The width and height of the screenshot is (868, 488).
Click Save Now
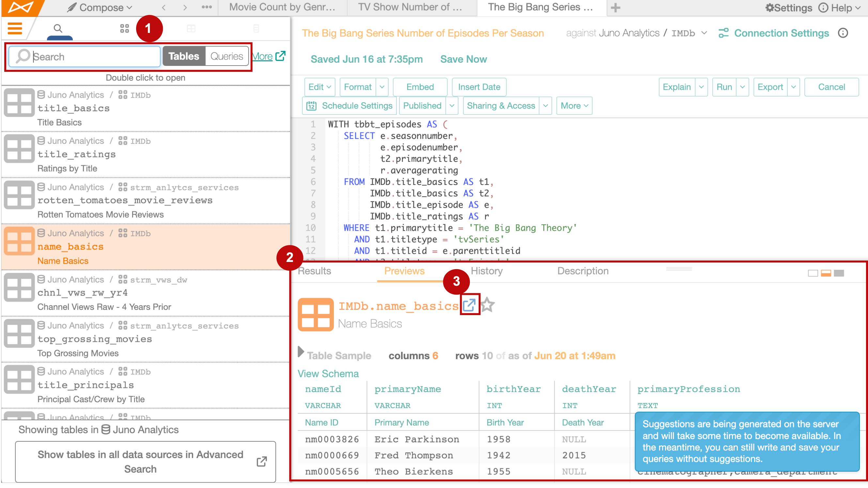tap(463, 59)
